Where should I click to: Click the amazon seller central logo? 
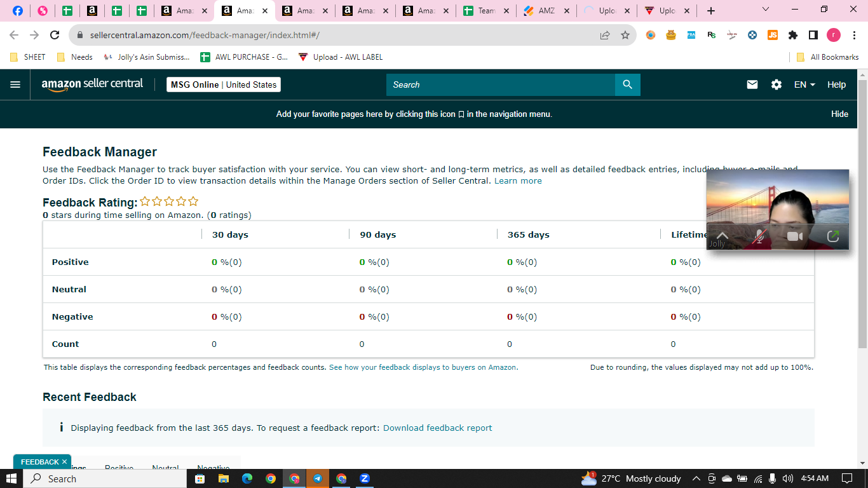92,85
